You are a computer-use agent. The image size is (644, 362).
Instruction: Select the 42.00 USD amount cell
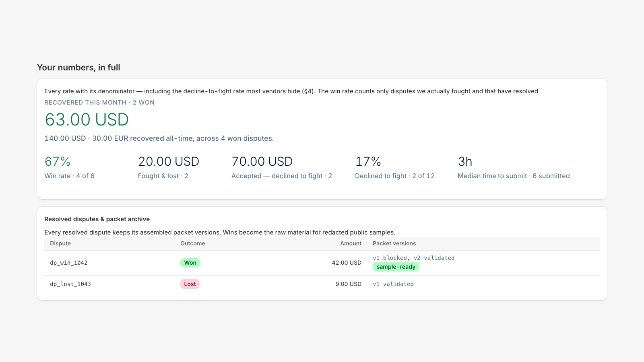coord(347,263)
